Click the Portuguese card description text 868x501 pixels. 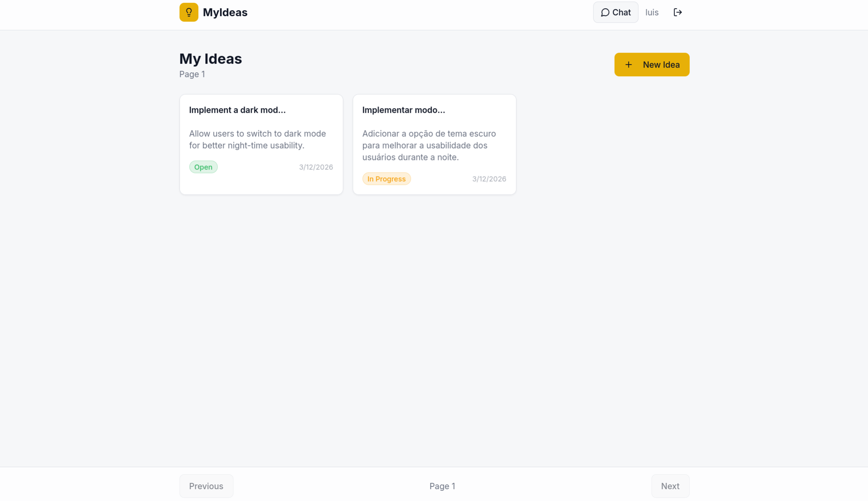tap(429, 146)
